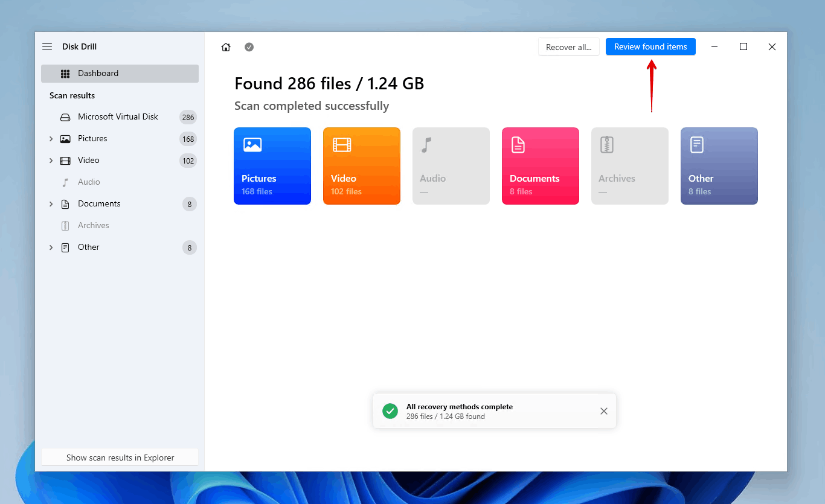The width and height of the screenshot is (825, 504).
Task: Expand the Other tree node
Action: pos(51,247)
